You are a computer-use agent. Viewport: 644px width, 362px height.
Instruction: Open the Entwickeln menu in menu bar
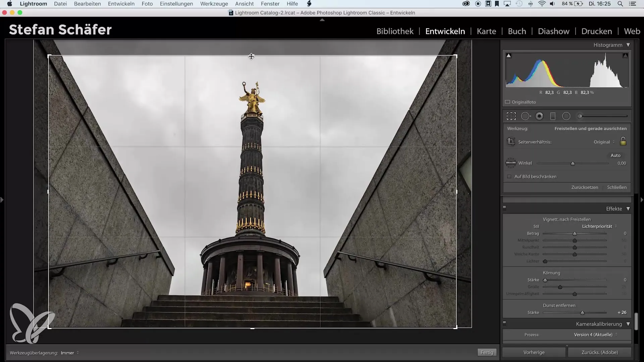point(121,4)
